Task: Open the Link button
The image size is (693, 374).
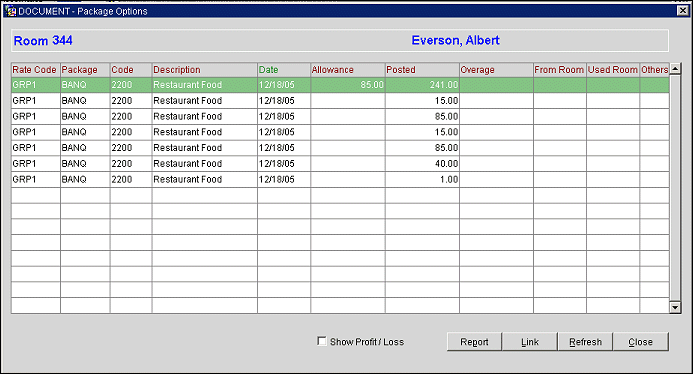Action: pos(529,342)
